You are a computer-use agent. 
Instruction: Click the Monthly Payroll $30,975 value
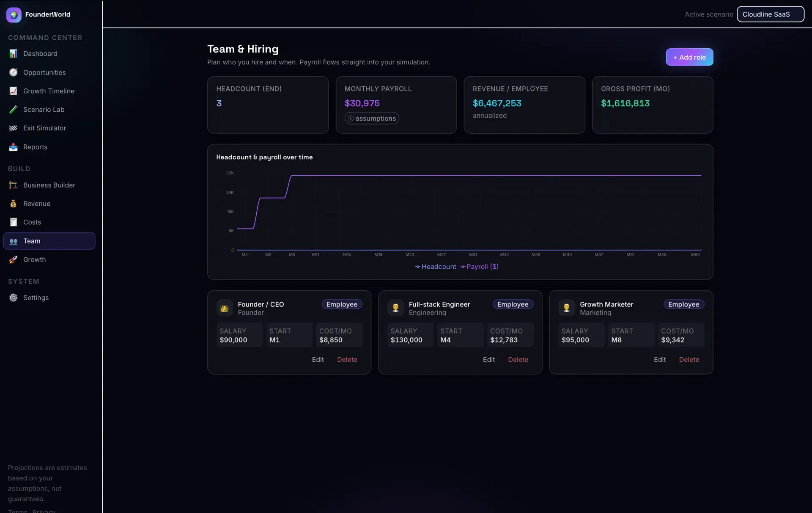click(x=362, y=103)
